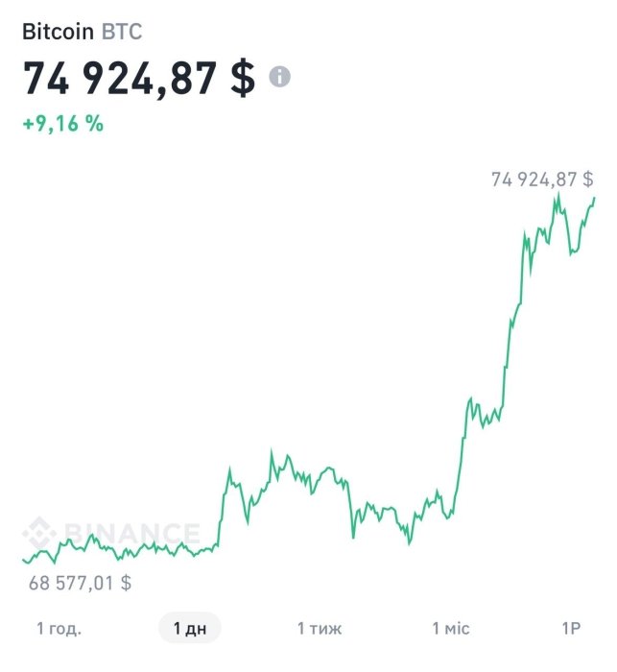Click the chart's high price label
Image resolution: width=617 pixels, height=672 pixels.
(x=541, y=179)
